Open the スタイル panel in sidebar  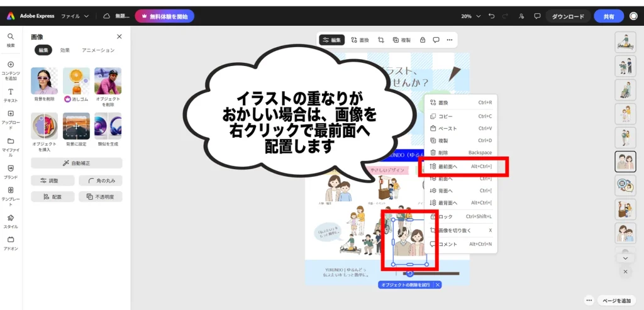point(11,221)
